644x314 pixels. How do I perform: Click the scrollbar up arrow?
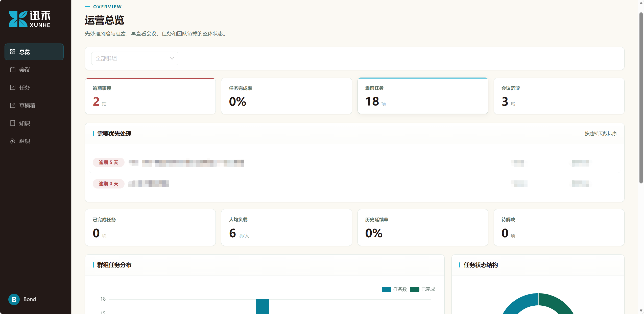click(x=641, y=3)
